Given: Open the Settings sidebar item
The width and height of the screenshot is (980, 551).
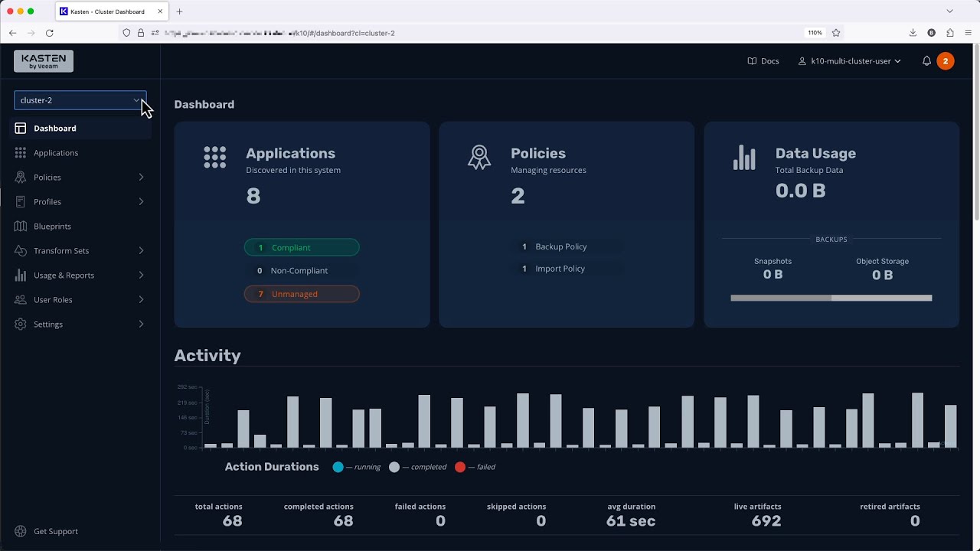Looking at the screenshot, I should tap(80, 324).
